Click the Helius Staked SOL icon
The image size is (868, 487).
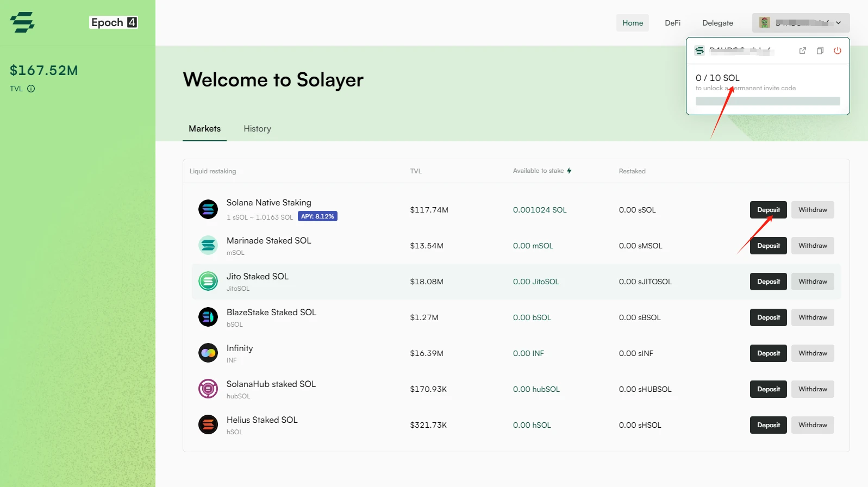tap(208, 424)
